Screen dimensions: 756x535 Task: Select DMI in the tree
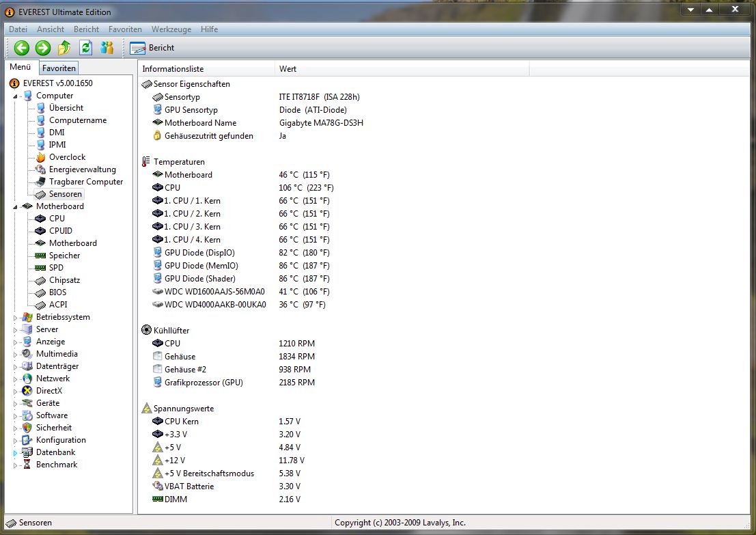coord(57,132)
